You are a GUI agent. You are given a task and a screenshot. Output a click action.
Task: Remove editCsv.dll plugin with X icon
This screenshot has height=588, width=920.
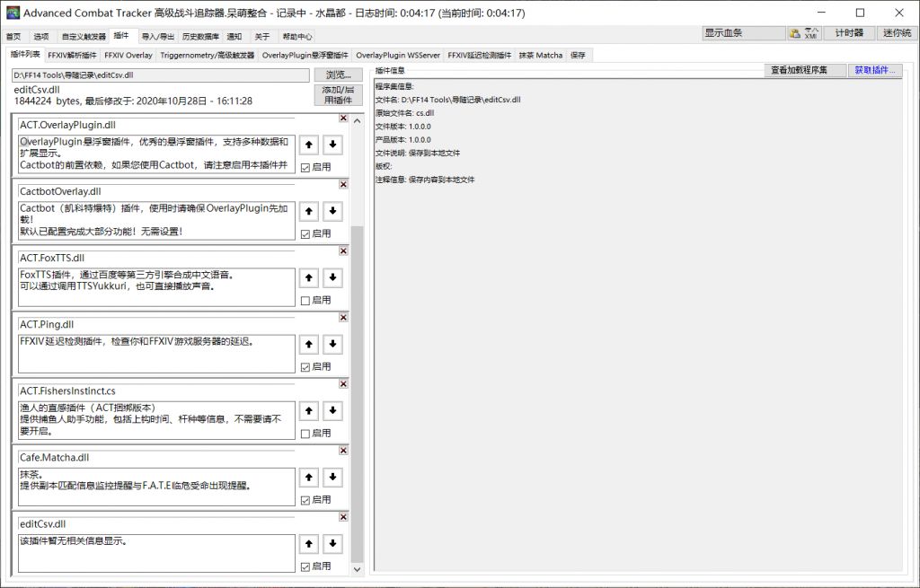click(x=343, y=517)
